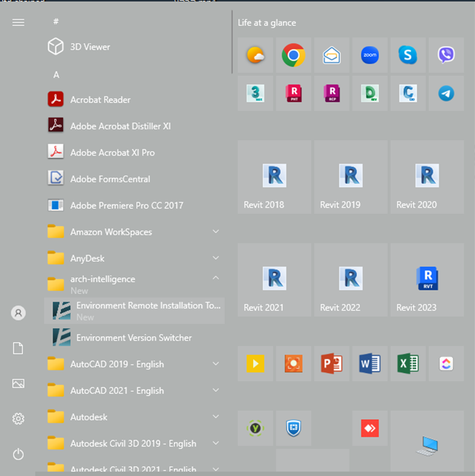The image size is (475, 476).
Task: Open the Environment Remote Installation tool entry
Action: click(135, 311)
